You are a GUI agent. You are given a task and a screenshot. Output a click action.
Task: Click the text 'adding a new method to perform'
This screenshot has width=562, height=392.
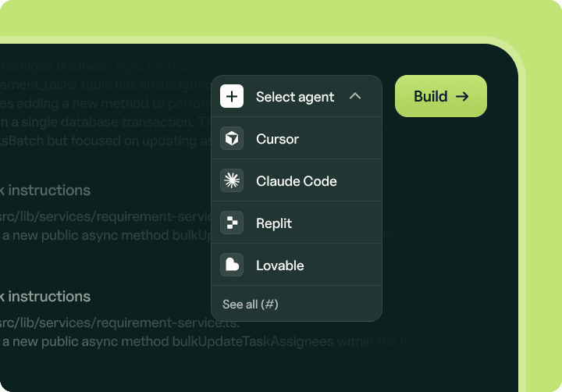114,103
